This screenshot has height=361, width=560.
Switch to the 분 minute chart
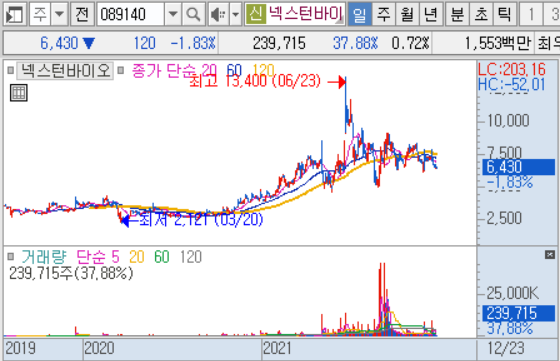point(457,14)
